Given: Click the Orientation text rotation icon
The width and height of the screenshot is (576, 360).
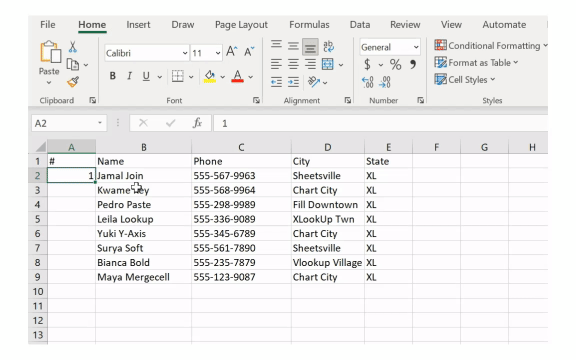Looking at the screenshot, I should pyautogui.click(x=314, y=82).
